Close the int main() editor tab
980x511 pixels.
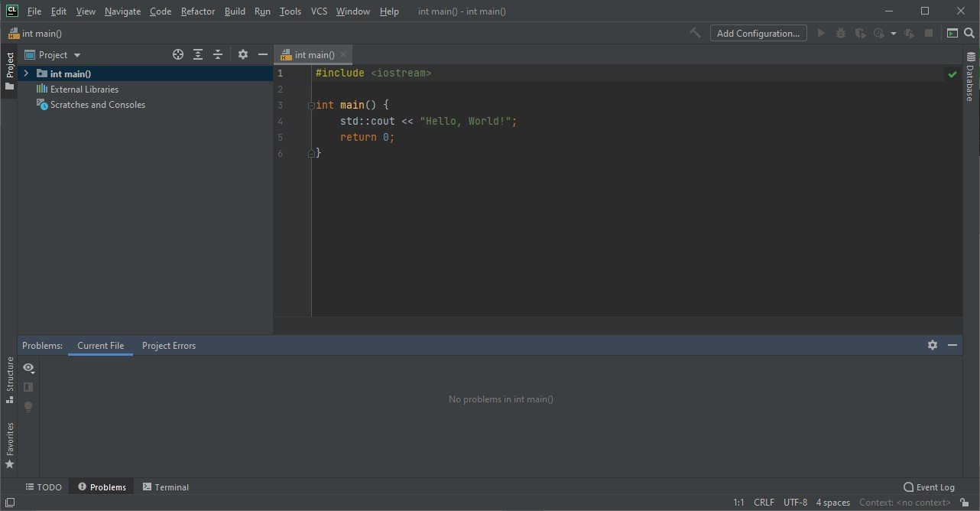(x=343, y=55)
